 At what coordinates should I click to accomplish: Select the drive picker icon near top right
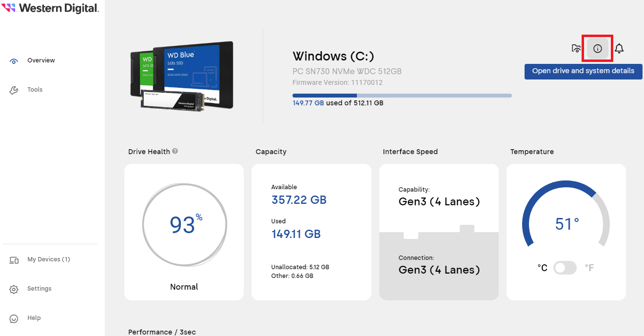(576, 48)
